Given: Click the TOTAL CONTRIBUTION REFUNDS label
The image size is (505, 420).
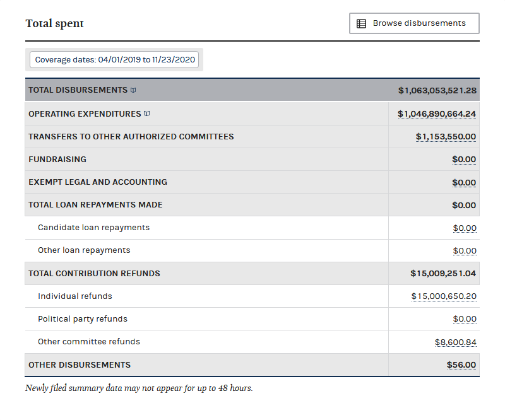Looking at the screenshot, I should coord(94,273).
